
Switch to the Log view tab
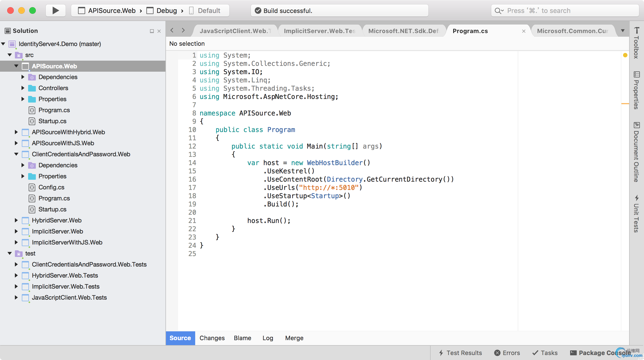(x=268, y=338)
